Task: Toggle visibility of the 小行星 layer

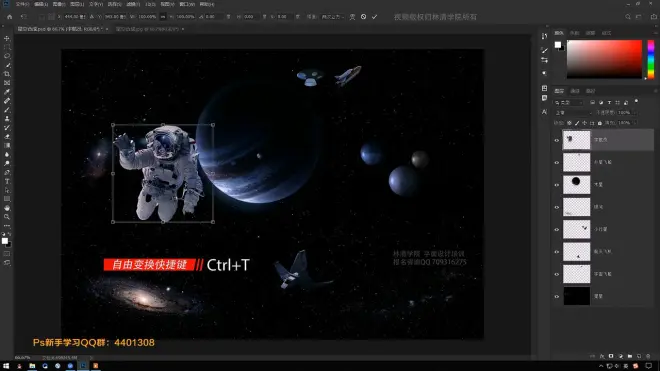Action: (x=556, y=230)
